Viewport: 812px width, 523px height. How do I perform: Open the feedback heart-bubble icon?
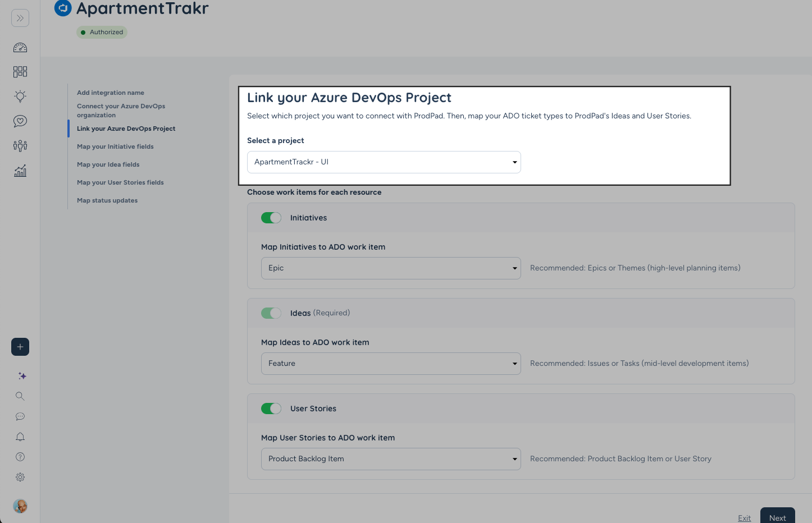20,121
